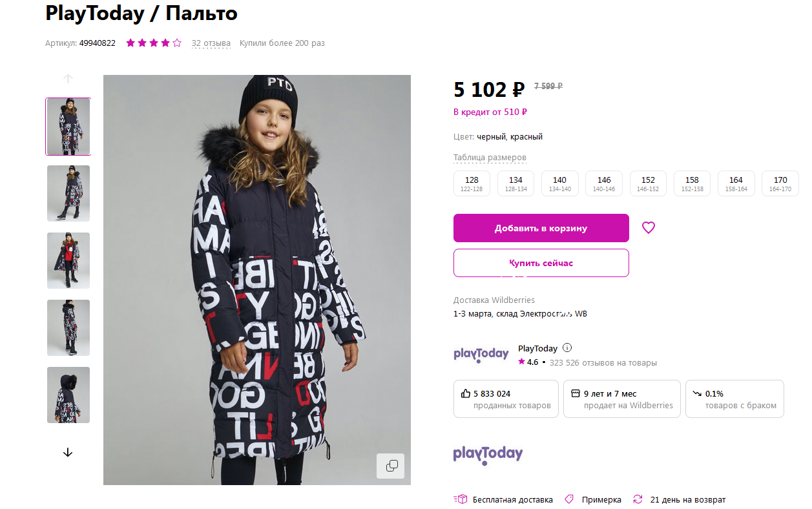
Task: Show more thumbnails with the down arrow
Action: pos(68,453)
